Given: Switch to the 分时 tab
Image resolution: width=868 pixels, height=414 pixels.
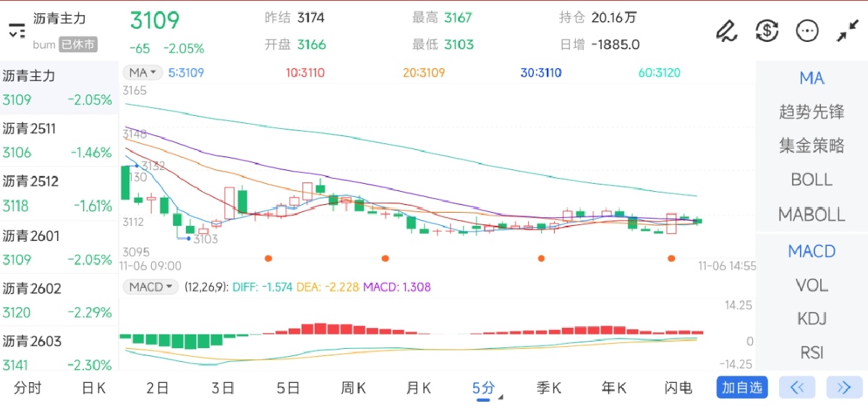Looking at the screenshot, I should [x=27, y=388].
